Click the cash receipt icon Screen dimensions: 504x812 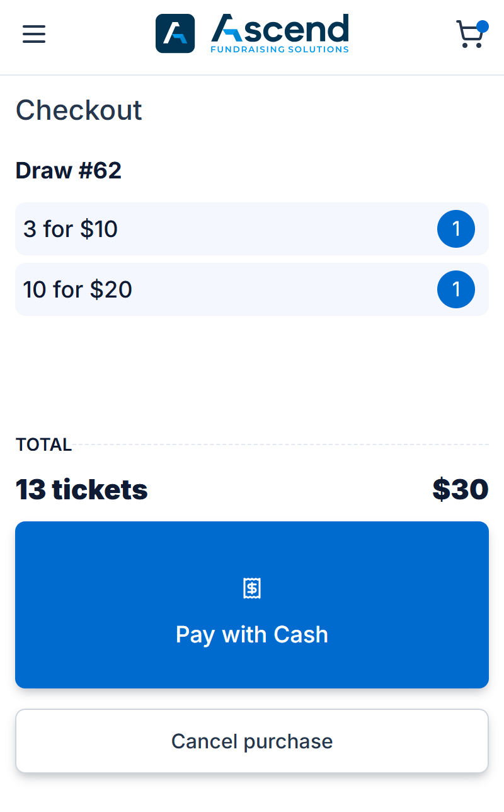point(252,588)
